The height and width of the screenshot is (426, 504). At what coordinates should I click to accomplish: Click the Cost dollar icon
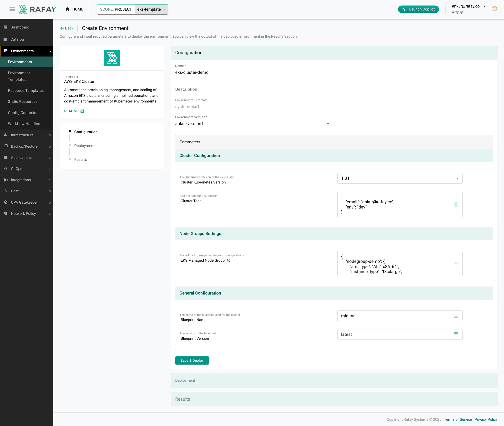click(x=6, y=191)
